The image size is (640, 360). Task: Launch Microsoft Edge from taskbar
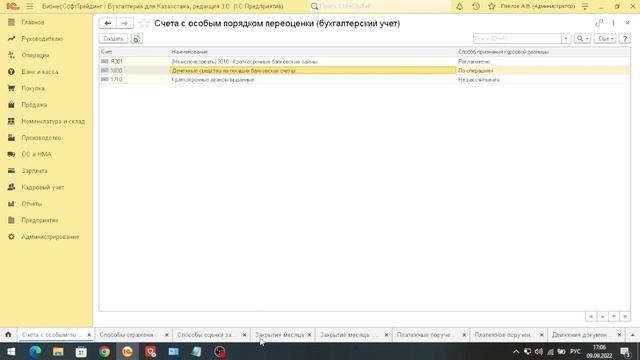(x=35, y=351)
